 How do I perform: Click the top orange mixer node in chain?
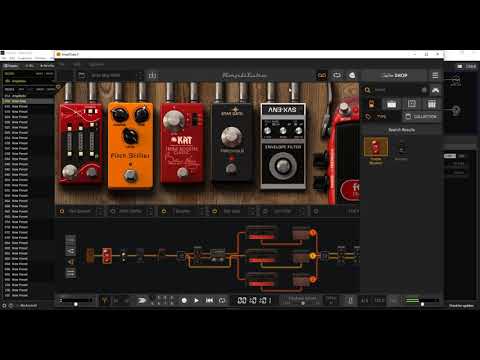click(313, 233)
